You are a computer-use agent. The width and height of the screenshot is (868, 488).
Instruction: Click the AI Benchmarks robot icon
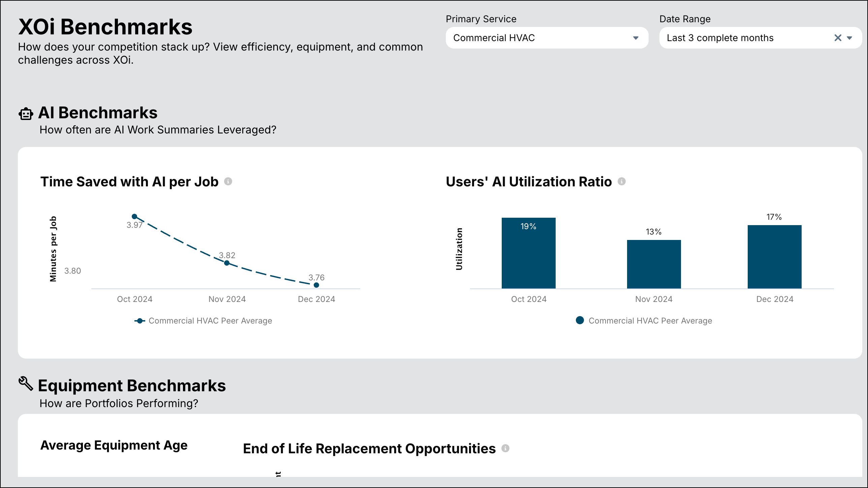pyautogui.click(x=26, y=114)
